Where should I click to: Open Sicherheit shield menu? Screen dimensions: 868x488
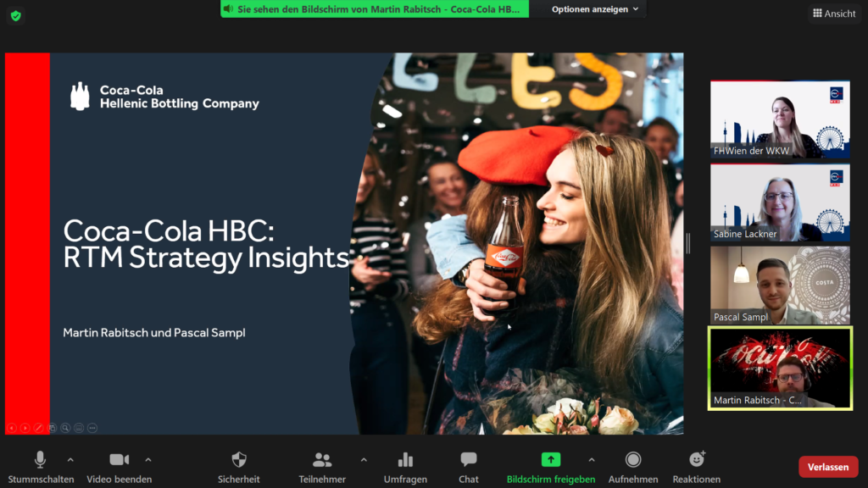coord(238,468)
